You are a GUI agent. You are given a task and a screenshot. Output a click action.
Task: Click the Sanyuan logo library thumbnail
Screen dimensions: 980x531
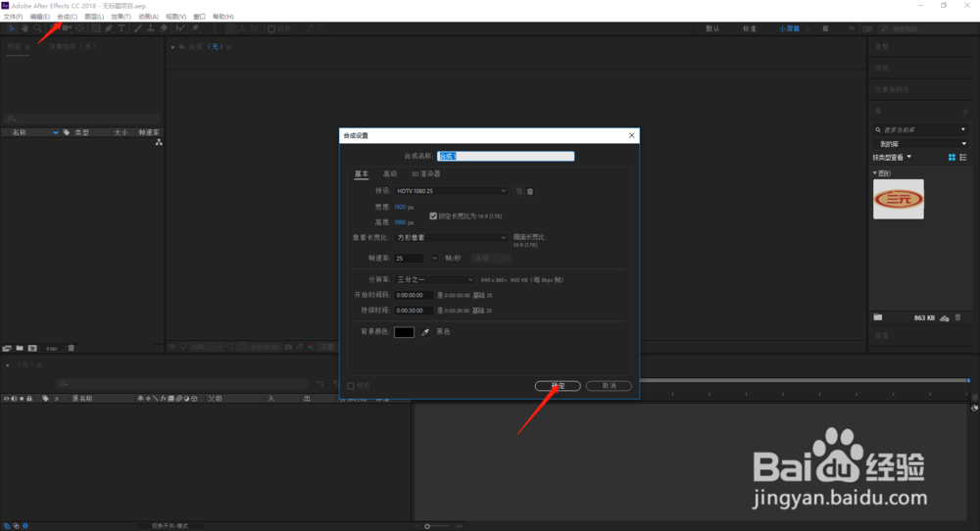tap(898, 199)
